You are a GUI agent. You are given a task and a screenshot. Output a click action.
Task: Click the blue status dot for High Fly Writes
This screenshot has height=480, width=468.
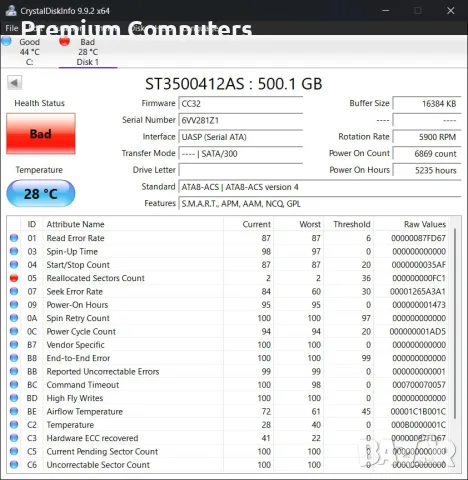point(14,398)
